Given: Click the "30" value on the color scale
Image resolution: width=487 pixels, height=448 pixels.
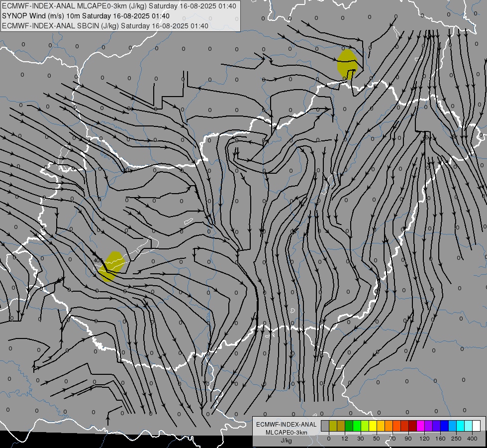Looking at the screenshot, I should click(x=361, y=439).
